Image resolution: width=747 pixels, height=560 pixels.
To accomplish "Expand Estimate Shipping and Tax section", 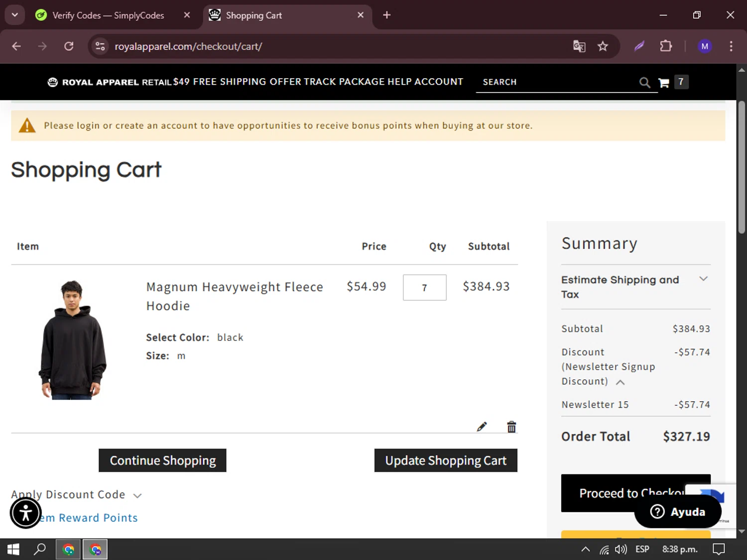I will [703, 279].
